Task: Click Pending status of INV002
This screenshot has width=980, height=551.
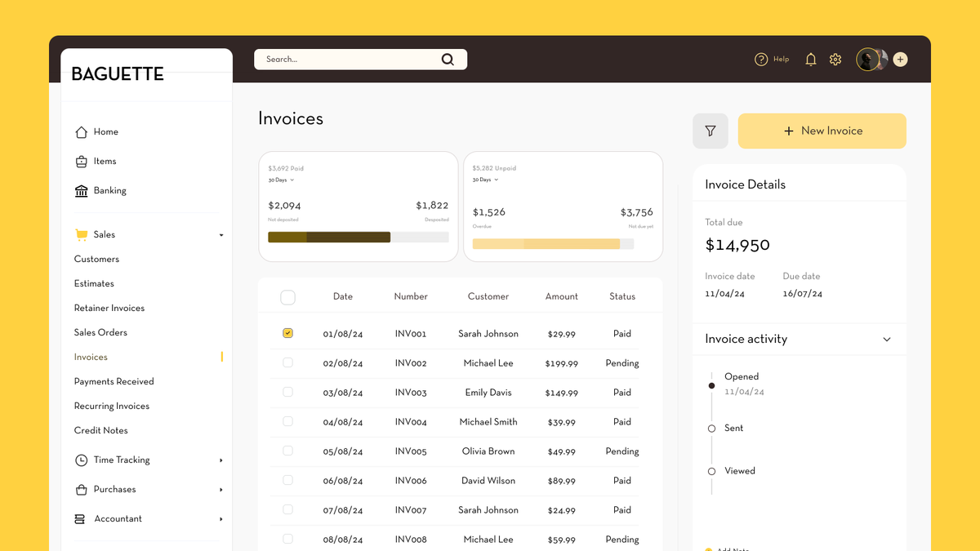Action: click(622, 363)
